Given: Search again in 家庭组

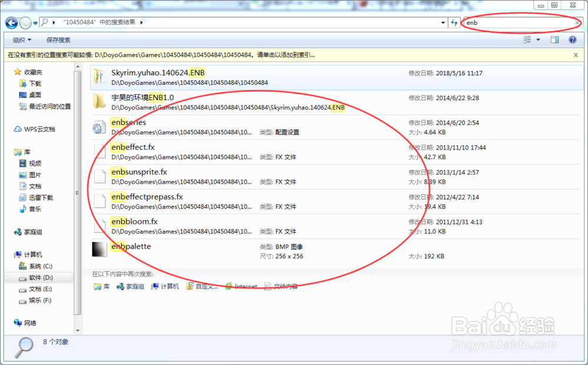Looking at the screenshot, I should point(131,287).
